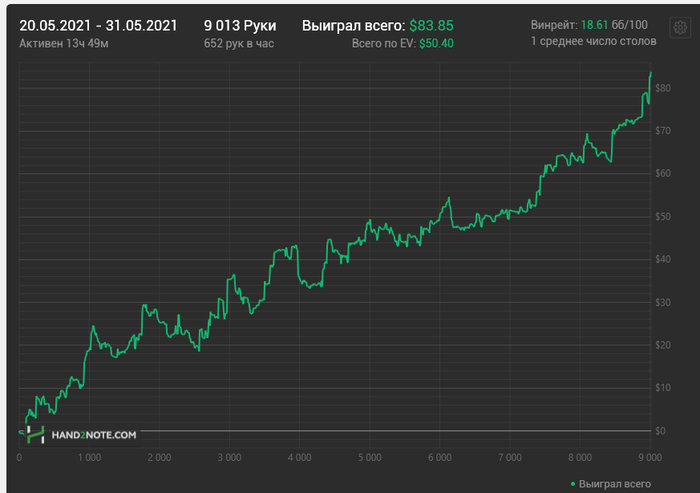Click the 'Активен 13ч 49м' active time text
700x493 pixels.
click(64, 43)
